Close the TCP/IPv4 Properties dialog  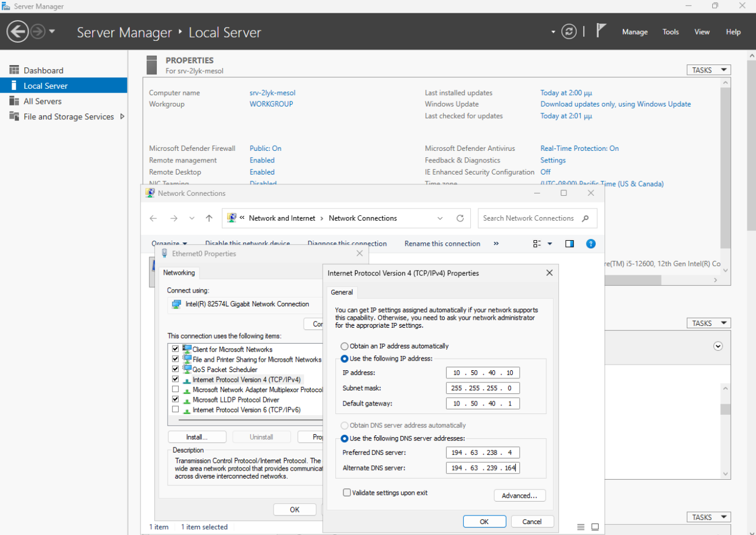tap(549, 273)
